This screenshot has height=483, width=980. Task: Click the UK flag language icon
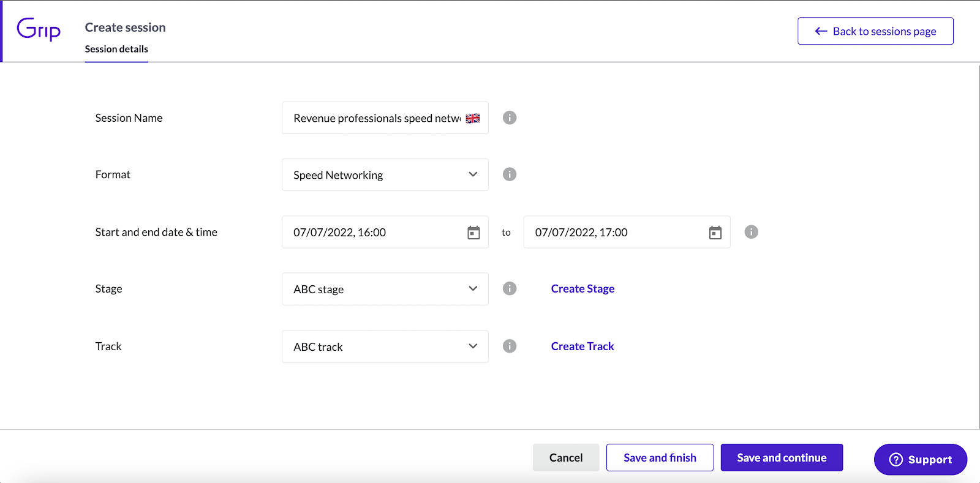point(473,118)
